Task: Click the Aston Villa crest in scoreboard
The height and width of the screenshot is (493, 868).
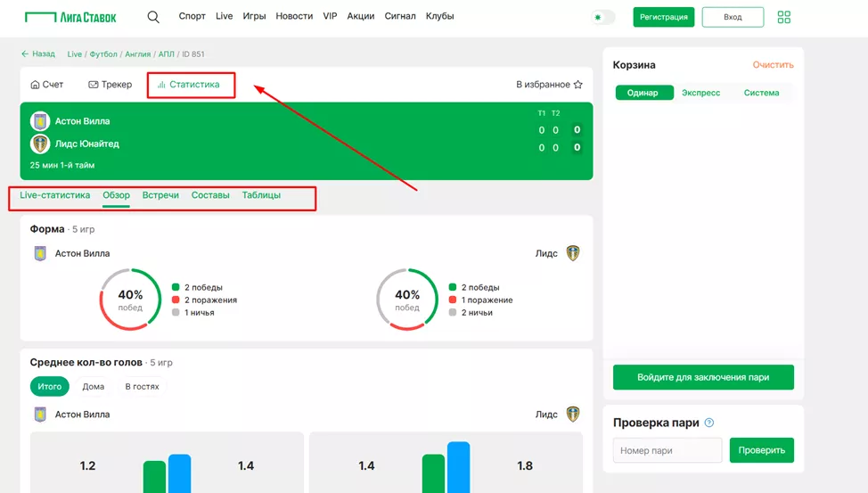Action: [40, 121]
